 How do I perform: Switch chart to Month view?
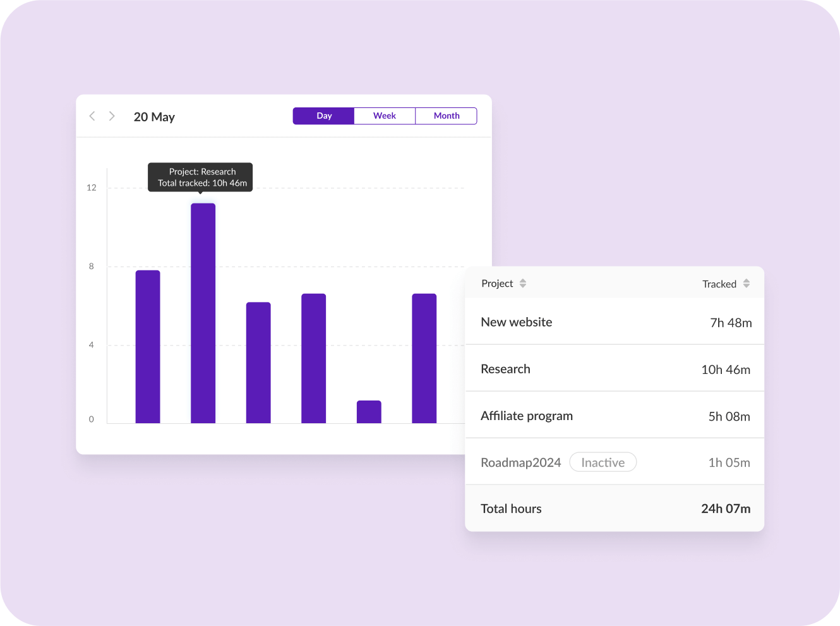pyautogui.click(x=447, y=116)
